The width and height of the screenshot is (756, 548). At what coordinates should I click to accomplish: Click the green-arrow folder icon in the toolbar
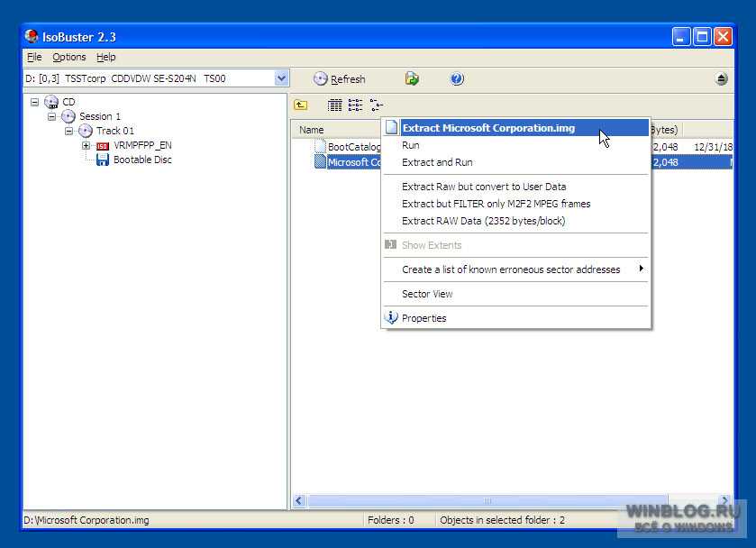(412, 78)
